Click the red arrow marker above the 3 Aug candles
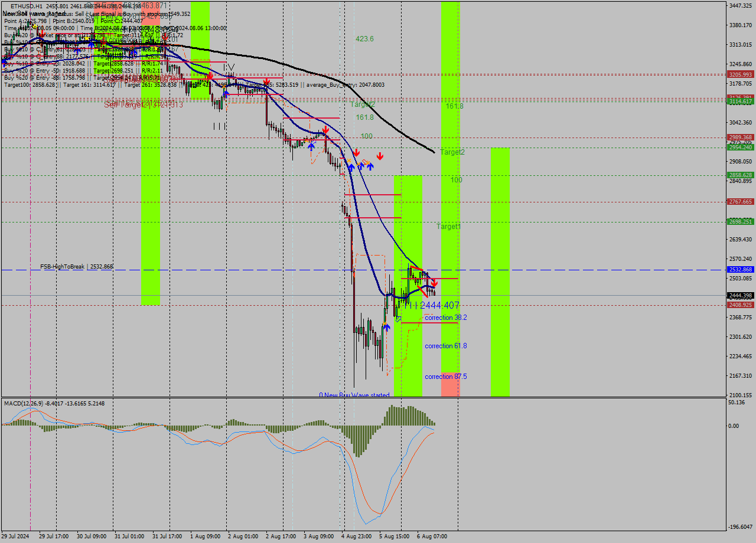Viewport: 756px width, 543px height. tap(326, 130)
